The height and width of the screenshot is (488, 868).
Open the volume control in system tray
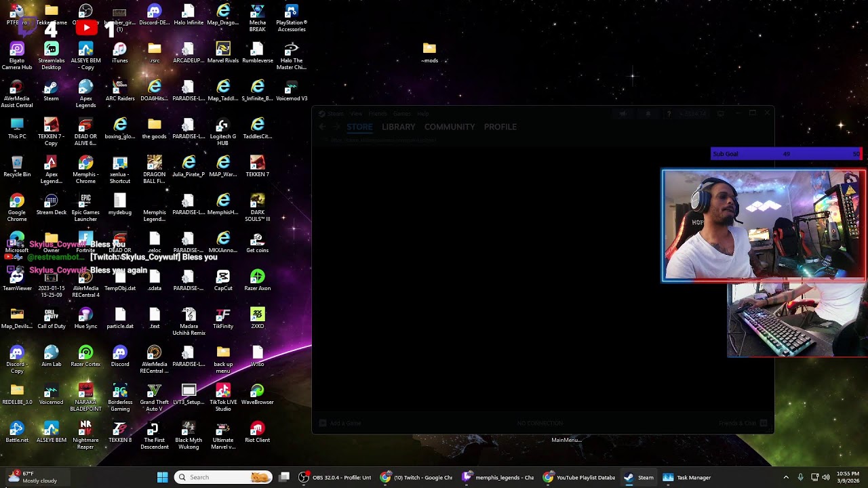coord(826,477)
